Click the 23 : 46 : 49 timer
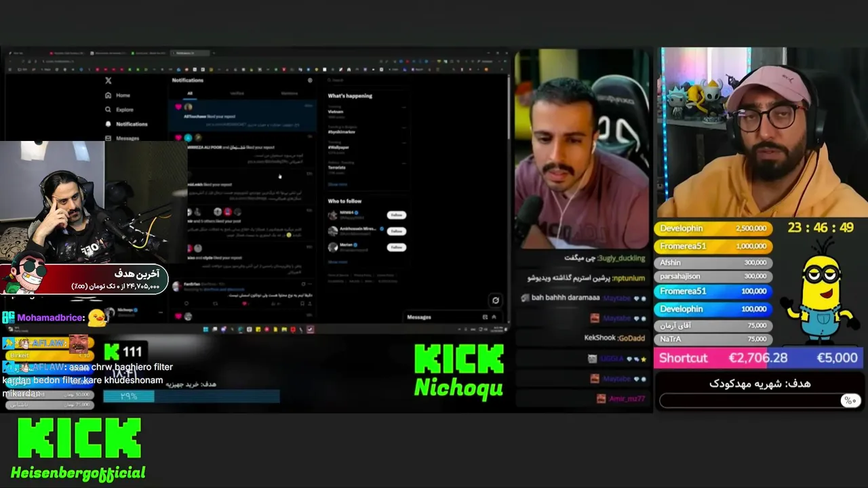Image resolution: width=868 pixels, height=488 pixels. (x=821, y=228)
